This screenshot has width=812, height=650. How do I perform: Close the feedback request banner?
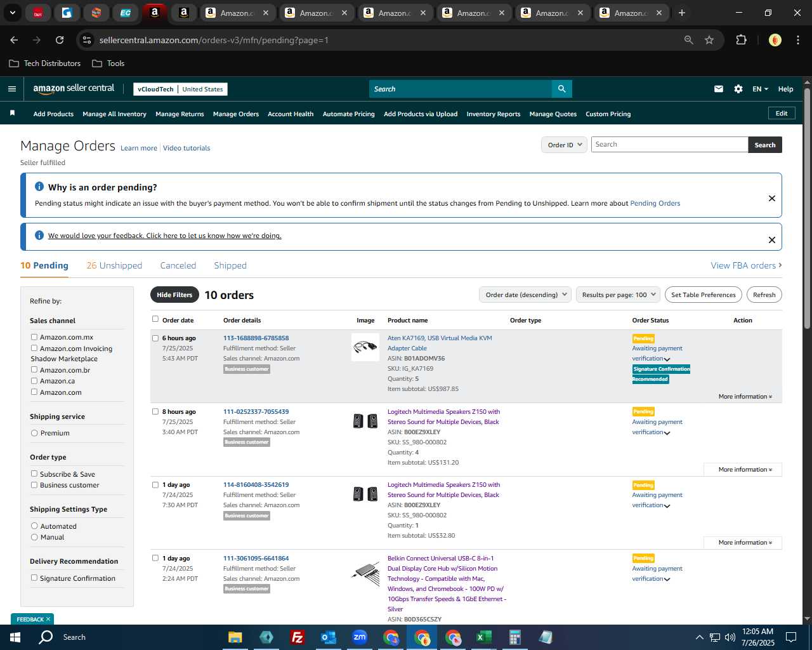pos(772,240)
